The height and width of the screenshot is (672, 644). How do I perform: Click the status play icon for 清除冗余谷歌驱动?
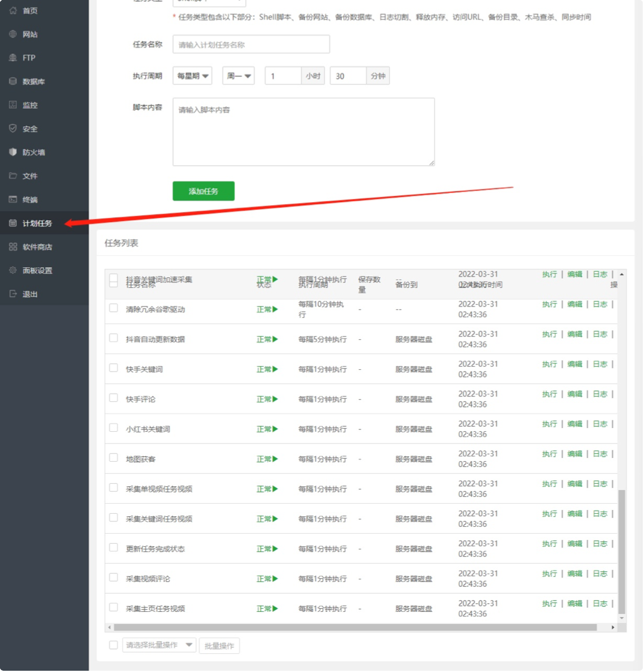(275, 309)
